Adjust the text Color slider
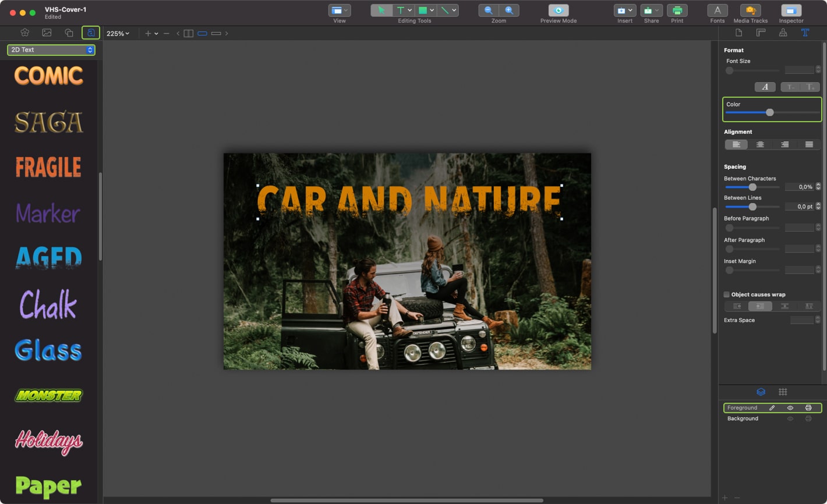 (x=770, y=111)
